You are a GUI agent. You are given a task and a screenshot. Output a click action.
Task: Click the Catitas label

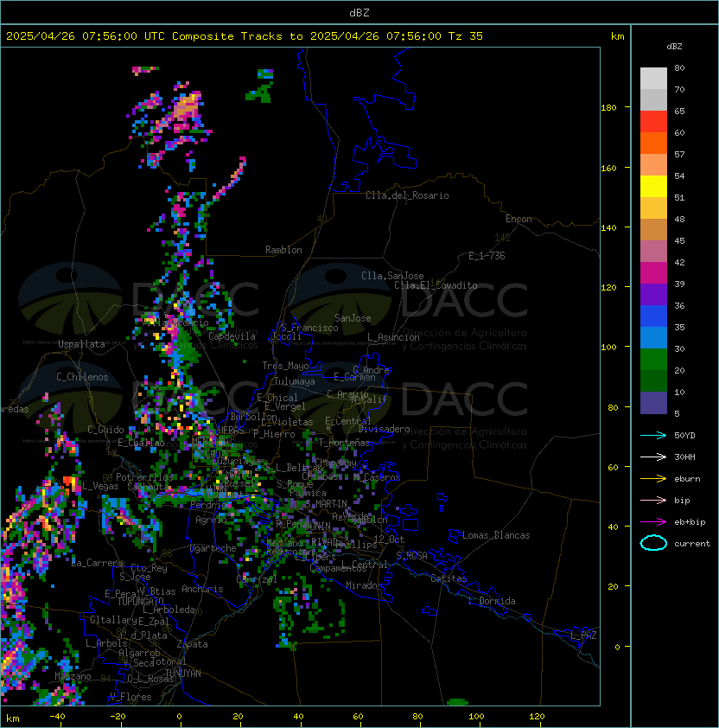point(449,578)
